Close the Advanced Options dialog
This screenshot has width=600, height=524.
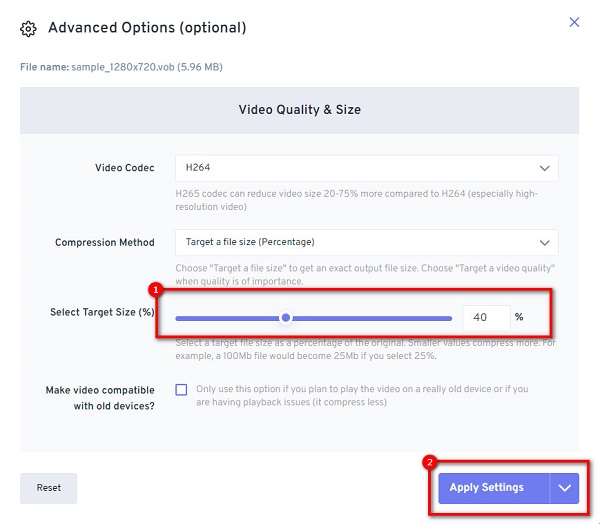[574, 22]
